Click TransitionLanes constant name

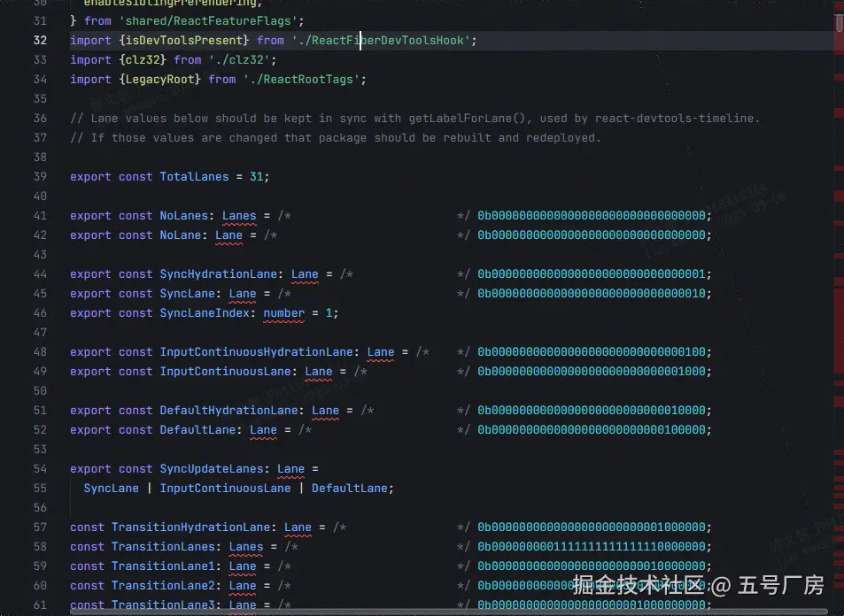(x=163, y=547)
